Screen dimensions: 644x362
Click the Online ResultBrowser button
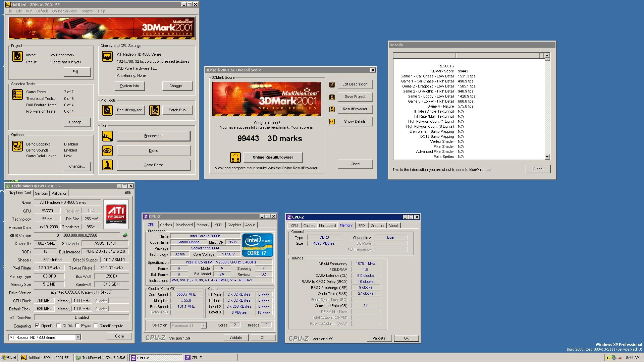(273, 157)
